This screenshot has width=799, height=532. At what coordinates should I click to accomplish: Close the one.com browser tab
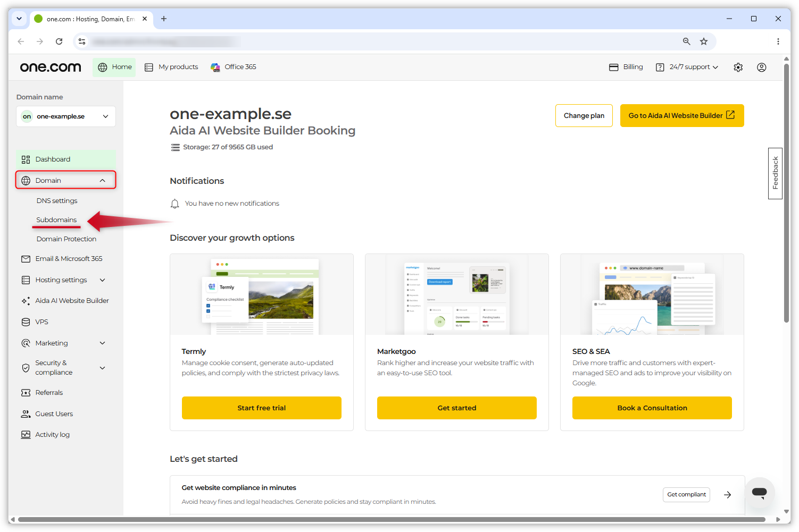145,19
